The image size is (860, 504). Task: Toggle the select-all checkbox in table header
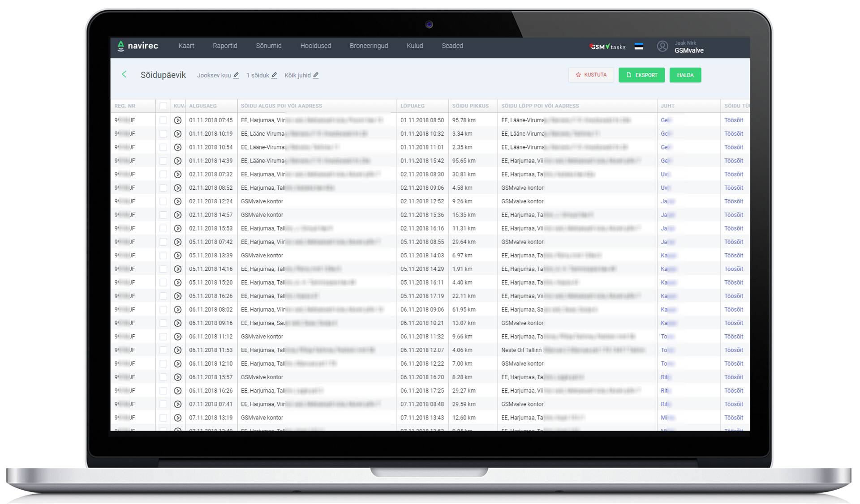(x=163, y=106)
